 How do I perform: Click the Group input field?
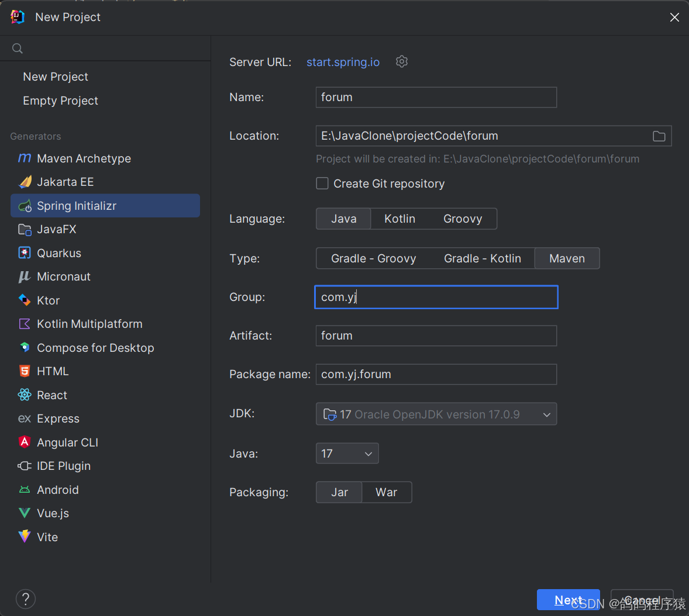pyautogui.click(x=436, y=297)
